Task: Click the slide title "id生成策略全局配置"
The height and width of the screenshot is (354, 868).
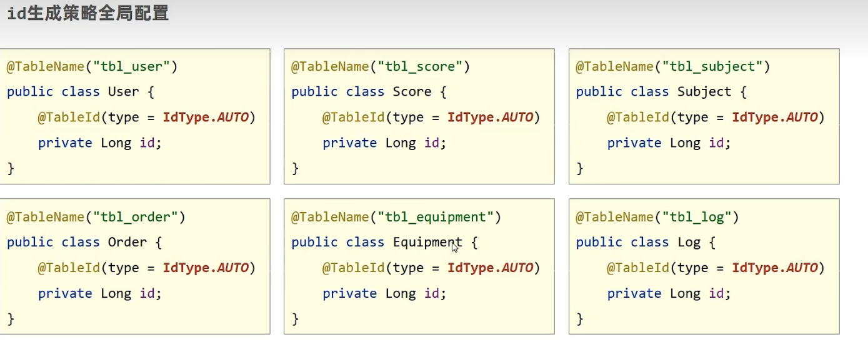Action: (88, 14)
